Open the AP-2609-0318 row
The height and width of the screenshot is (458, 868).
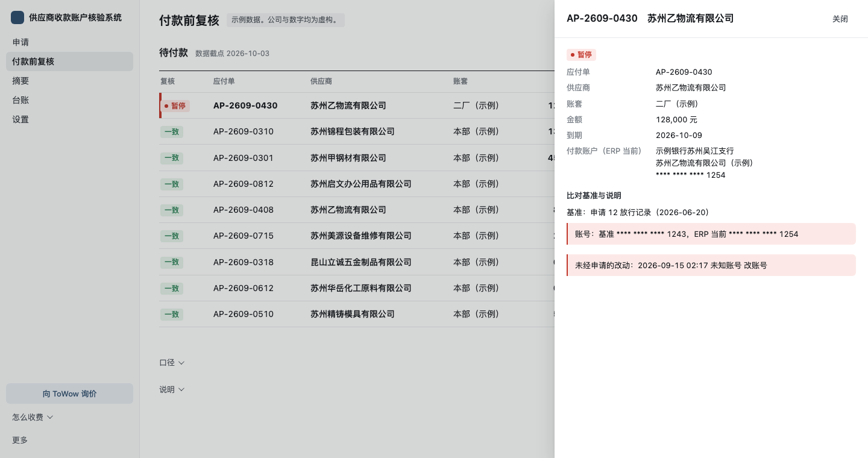(x=244, y=262)
